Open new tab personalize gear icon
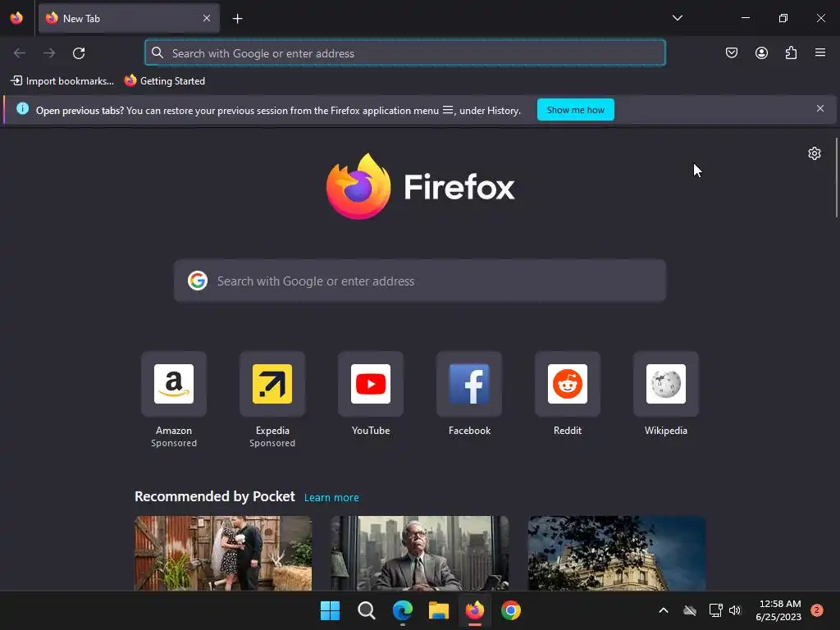This screenshot has width=840, height=630. 815,153
